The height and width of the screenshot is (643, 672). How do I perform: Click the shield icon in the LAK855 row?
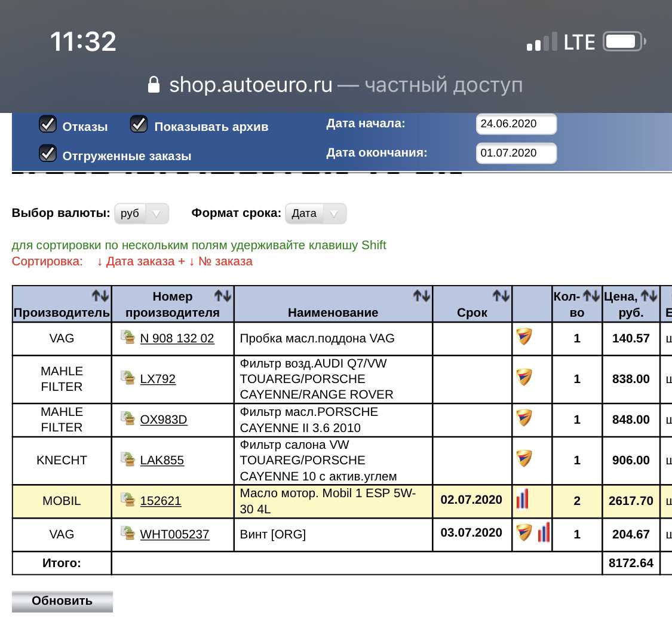pos(524,458)
